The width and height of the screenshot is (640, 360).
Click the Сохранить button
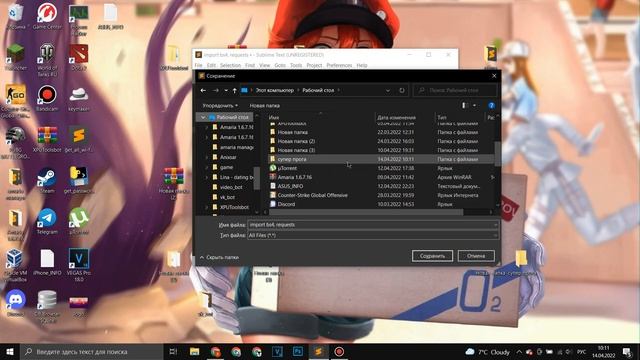[432, 256]
